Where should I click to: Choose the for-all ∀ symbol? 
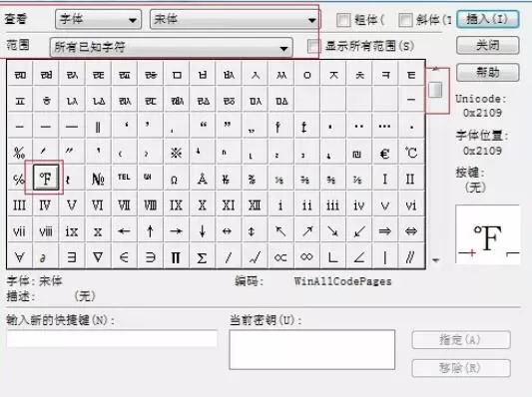[x=19, y=257]
